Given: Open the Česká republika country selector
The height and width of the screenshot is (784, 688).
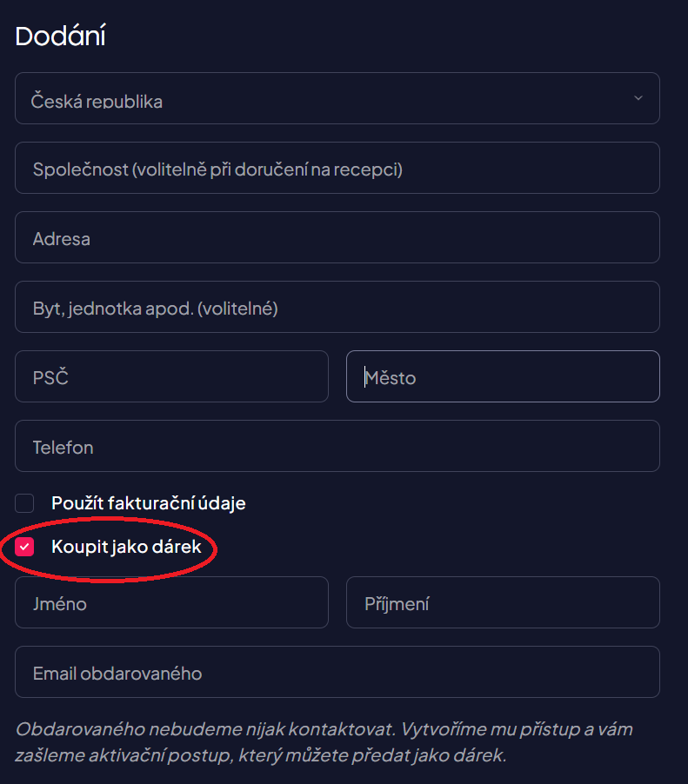Looking at the screenshot, I should point(337,98).
